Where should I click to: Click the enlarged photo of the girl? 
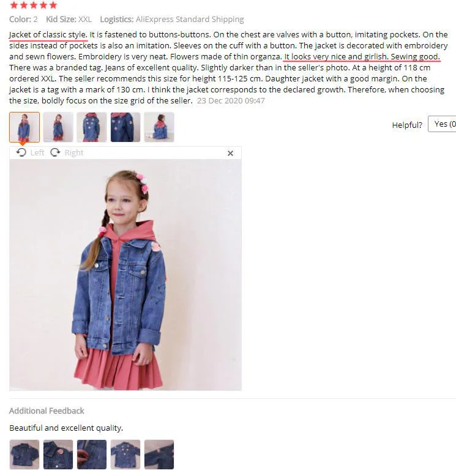tap(125, 275)
